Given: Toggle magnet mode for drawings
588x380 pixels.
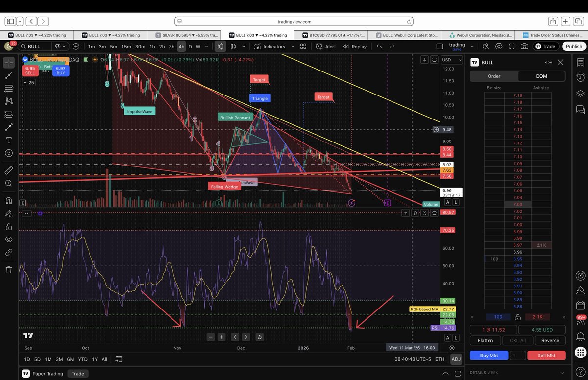Looking at the screenshot, I should tap(9, 201).
